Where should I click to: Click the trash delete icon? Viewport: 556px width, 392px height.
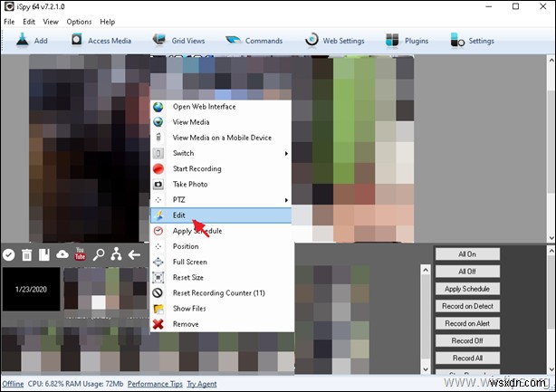click(x=26, y=254)
